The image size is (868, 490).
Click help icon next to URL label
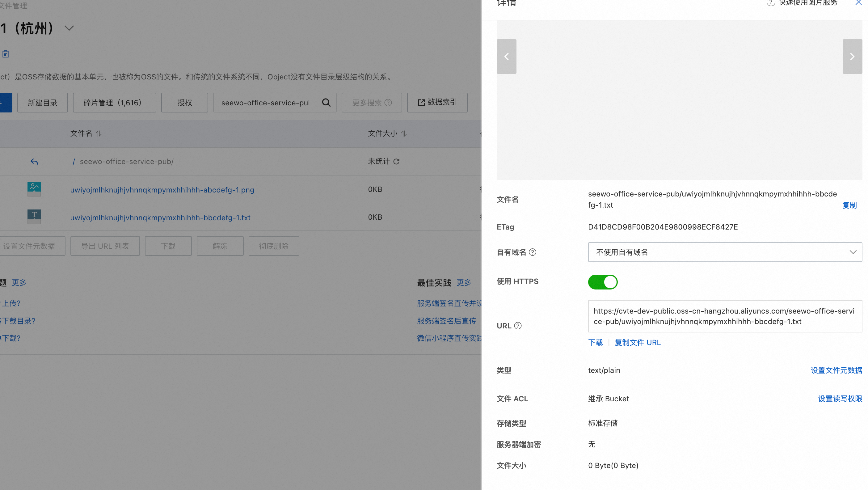tap(518, 326)
